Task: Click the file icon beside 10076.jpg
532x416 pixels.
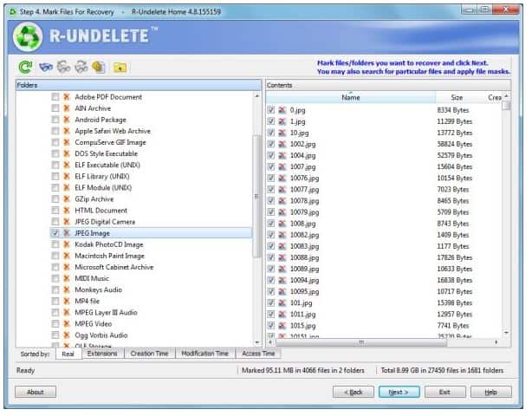Action: click(282, 179)
